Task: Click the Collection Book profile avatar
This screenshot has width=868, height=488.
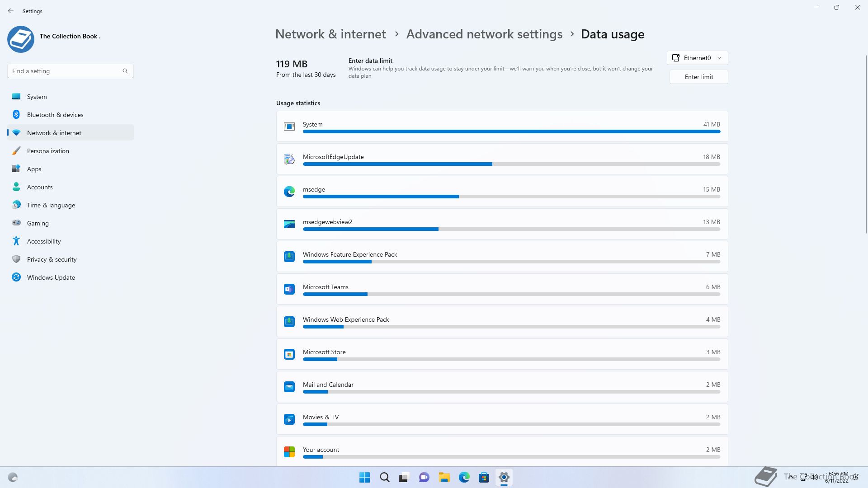Action: [21, 39]
